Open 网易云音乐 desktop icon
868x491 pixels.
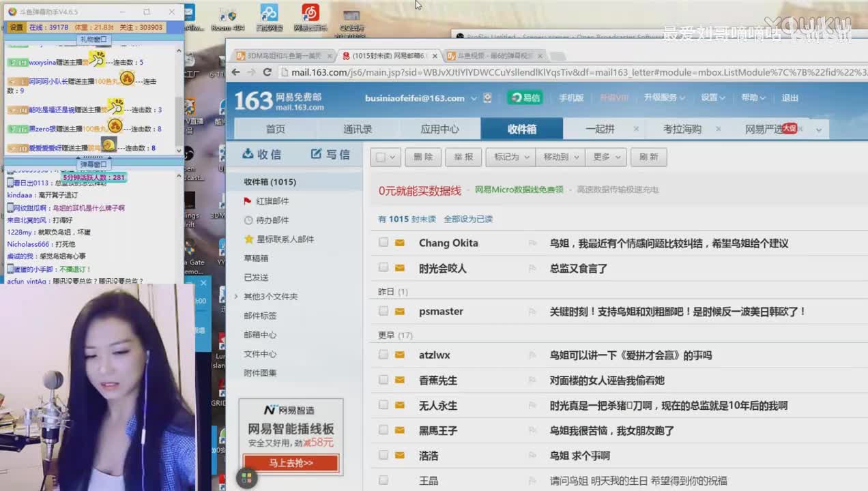point(310,18)
